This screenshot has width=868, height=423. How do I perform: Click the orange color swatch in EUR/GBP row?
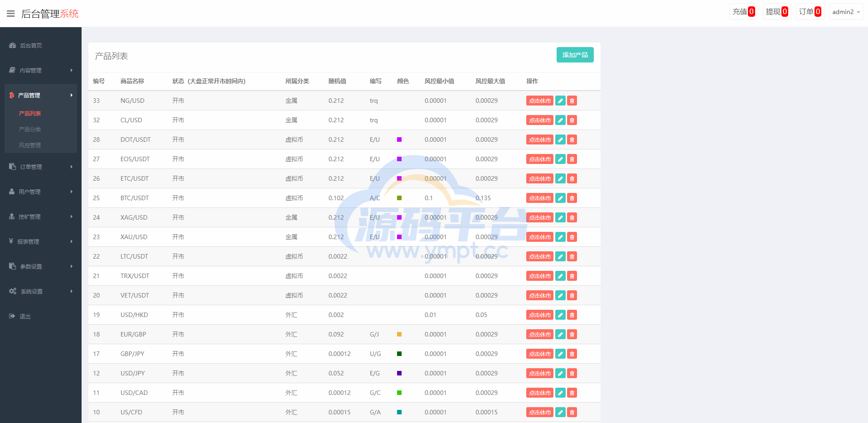point(399,334)
